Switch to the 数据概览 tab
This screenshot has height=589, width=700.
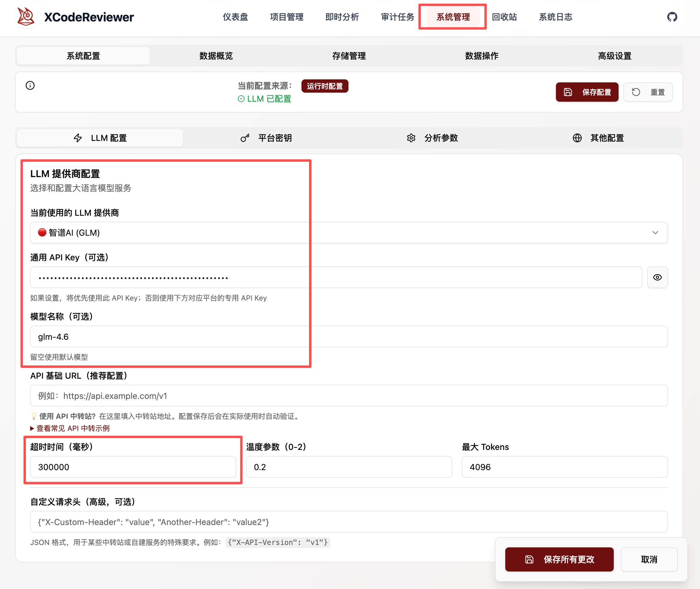click(x=216, y=56)
